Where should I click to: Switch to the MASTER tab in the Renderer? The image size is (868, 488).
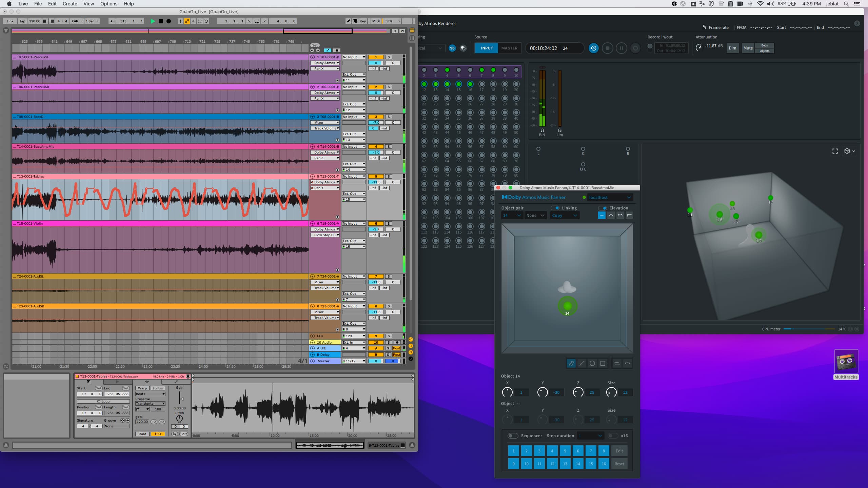point(509,48)
